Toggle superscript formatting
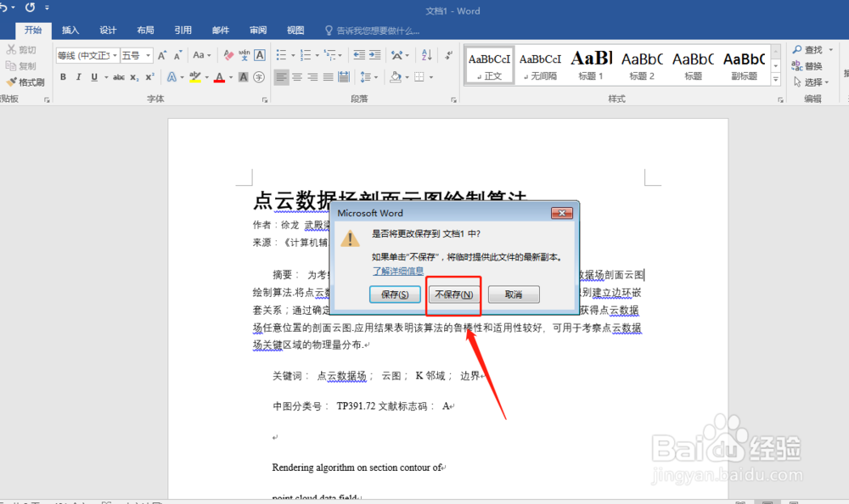This screenshot has height=504, width=849. click(x=150, y=77)
